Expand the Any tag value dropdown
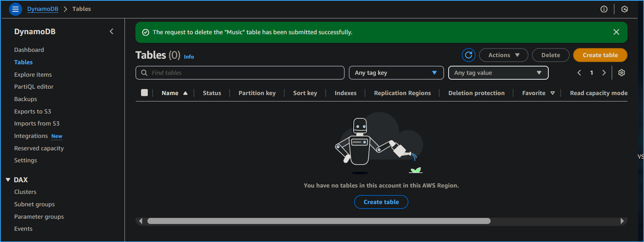The image size is (644, 242). click(x=498, y=73)
